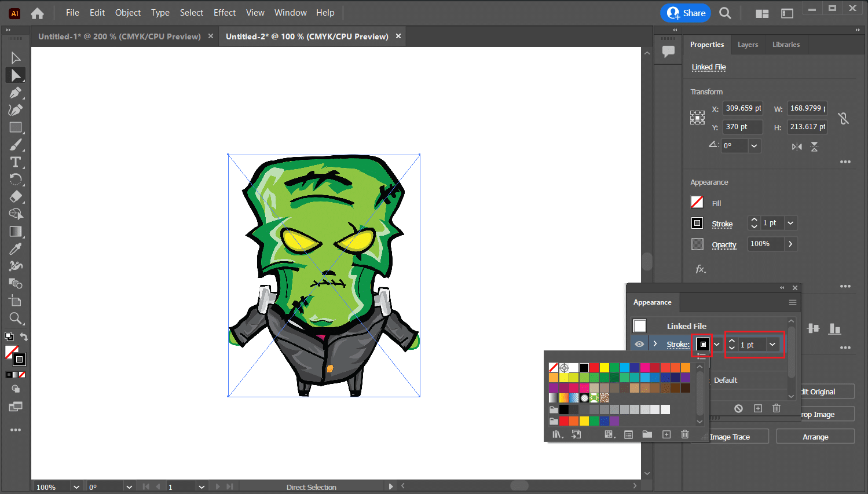The height and width of the screenshot is (494, 868).
Task: Click the stroke color box in Appearance panel
Action: point(703,344)
